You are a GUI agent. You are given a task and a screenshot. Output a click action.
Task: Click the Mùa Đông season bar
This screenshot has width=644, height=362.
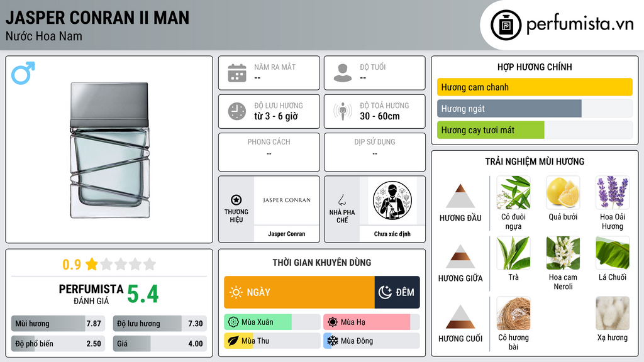pyautogui.click(x=371, y=341)
